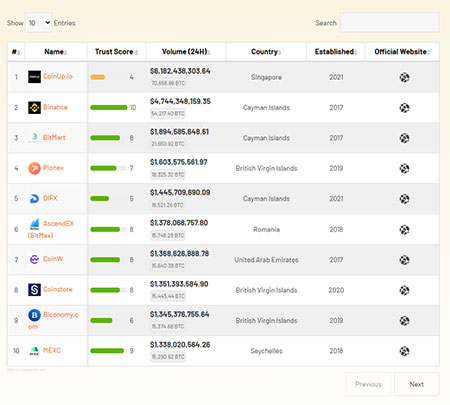
Task: Click Binance full green trust score bar
Action: tap(109, 107)
